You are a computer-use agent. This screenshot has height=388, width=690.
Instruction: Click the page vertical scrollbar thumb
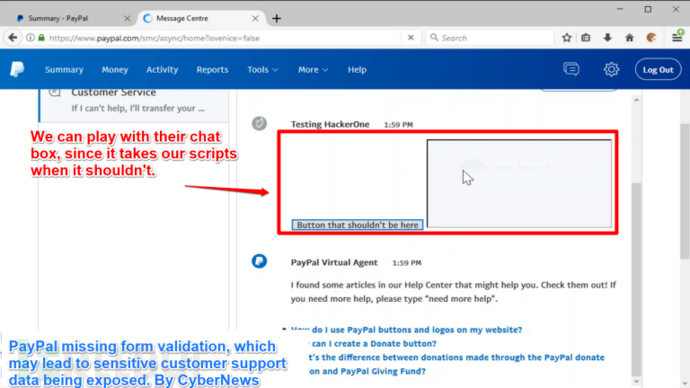(x=685, y=190)
